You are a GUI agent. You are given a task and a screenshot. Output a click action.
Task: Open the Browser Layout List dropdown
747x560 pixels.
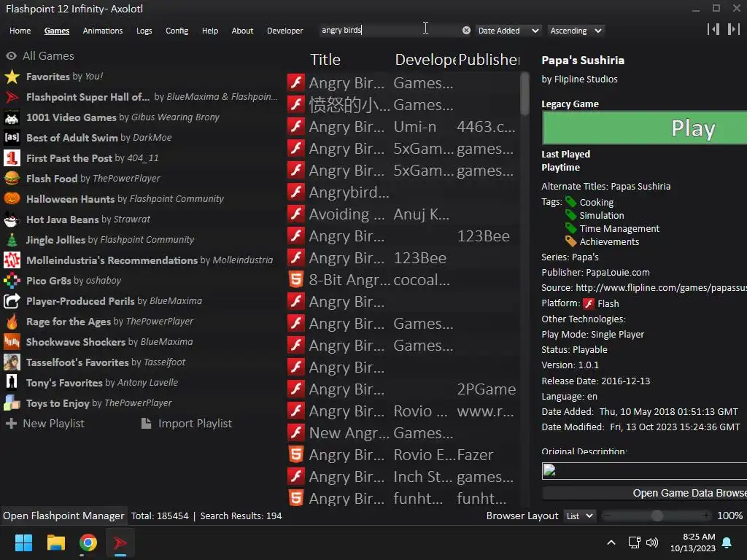click(x=579, y=516)
